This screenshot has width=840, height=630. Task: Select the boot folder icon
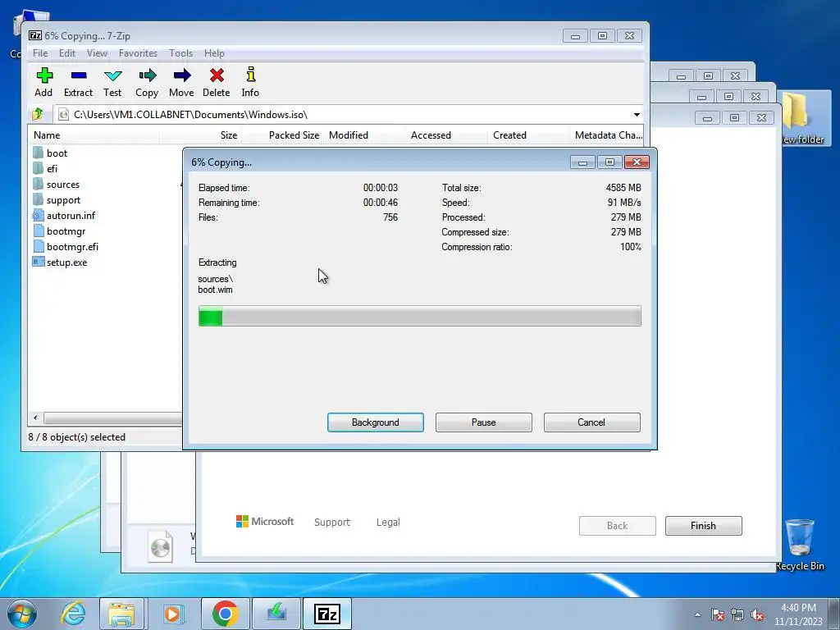click(x=38, y=153)
